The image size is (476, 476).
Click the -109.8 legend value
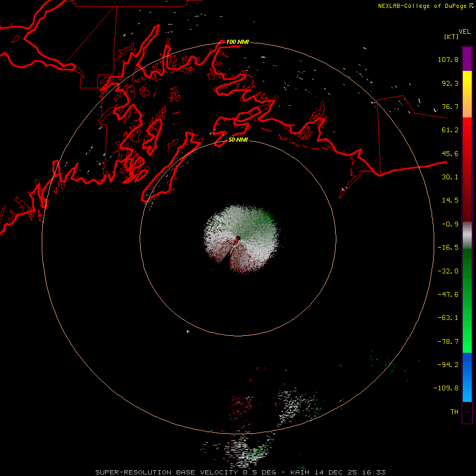pyautogui.click(x=446, y=388)
